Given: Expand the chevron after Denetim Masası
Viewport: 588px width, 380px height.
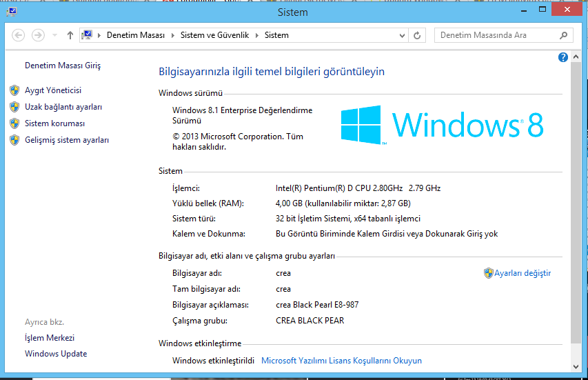Looking at the screenshot, I should 173,35.
